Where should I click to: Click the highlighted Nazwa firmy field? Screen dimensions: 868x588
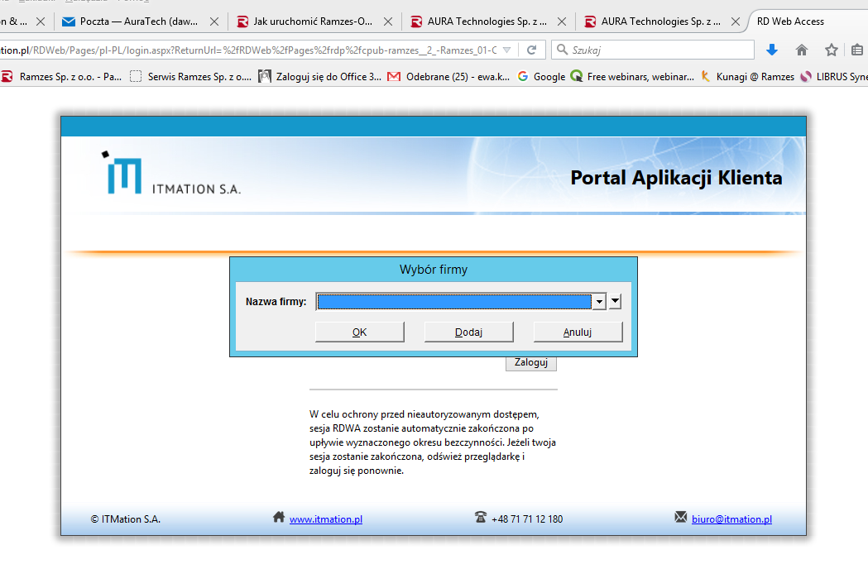pyautogui.click(x=454, y=302)
